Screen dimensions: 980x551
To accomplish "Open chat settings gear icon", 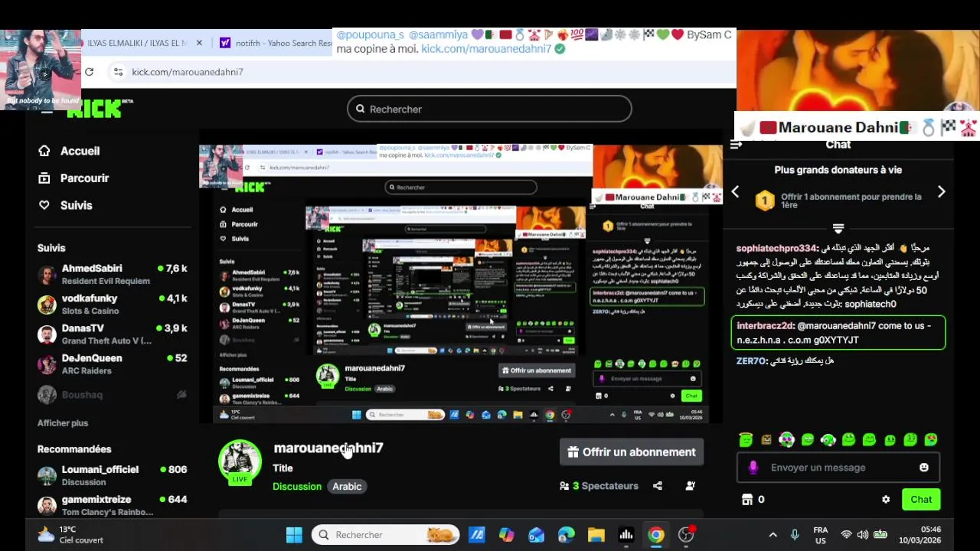I will click(x=886, y=500).
